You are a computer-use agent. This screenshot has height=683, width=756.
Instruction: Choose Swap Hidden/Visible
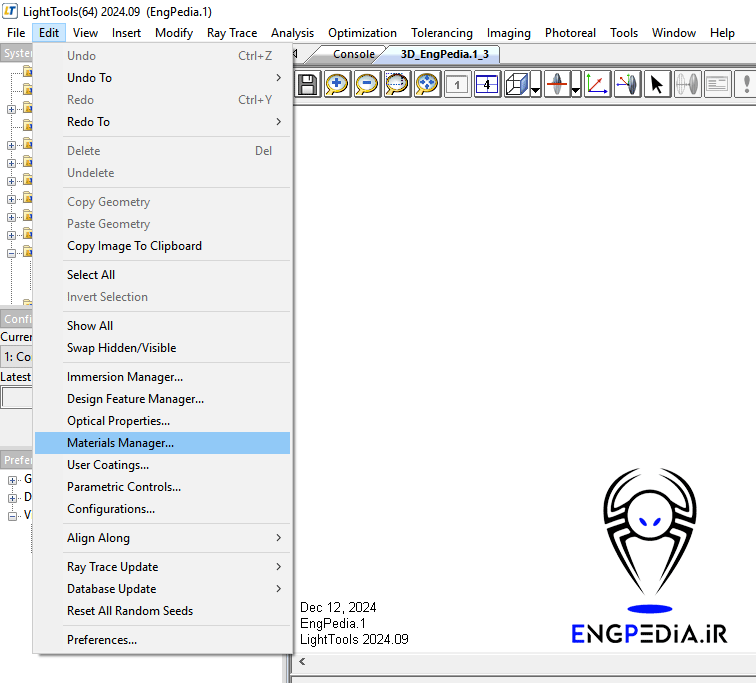pyautogui.click(x=162, y=348)
